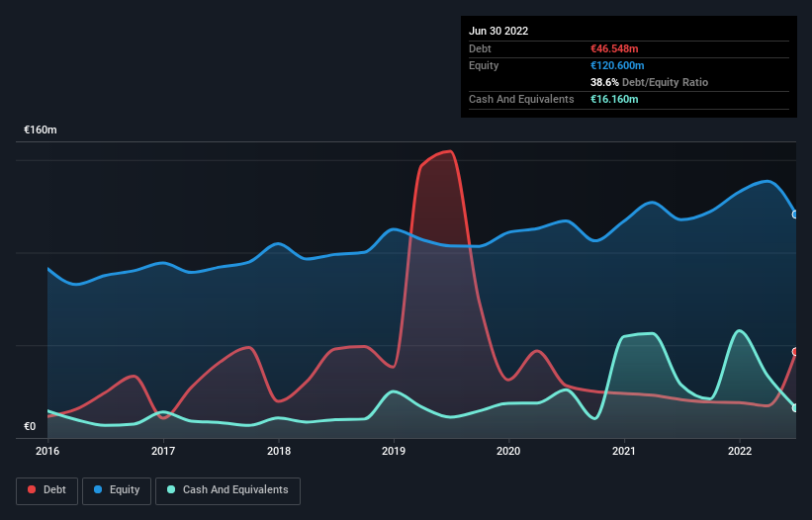Select the 2022 x-axis label
Screen dimensions: 812x520
coord(740,451)
